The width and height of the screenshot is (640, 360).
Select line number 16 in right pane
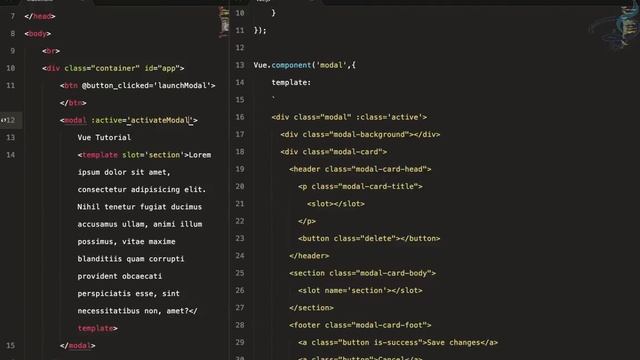(x=240, y=117)
